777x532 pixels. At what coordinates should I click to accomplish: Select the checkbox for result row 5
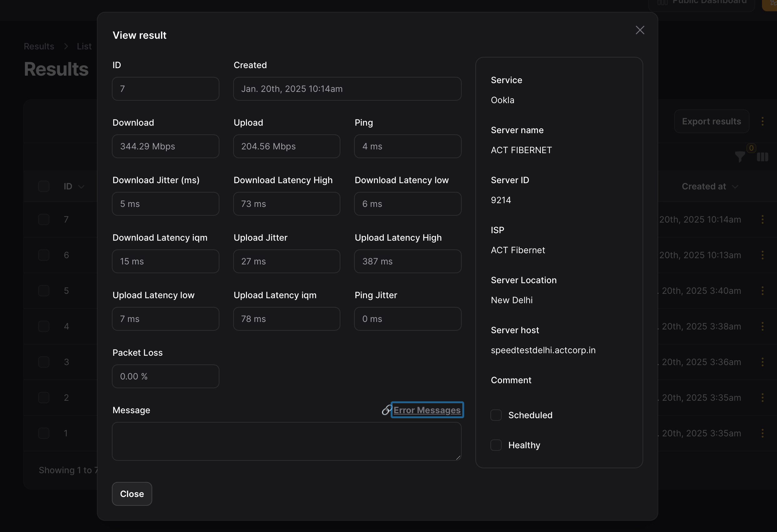point(44,291)
